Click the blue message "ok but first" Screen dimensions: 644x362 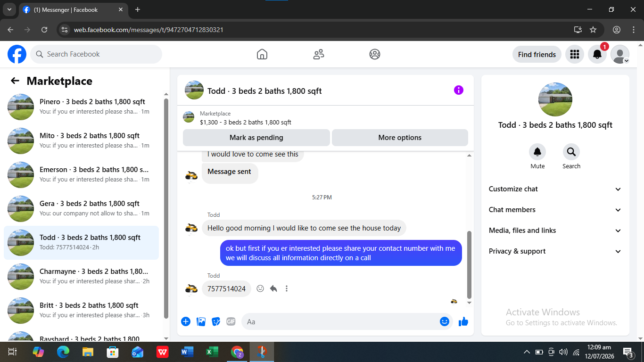(x=341, y=253)
